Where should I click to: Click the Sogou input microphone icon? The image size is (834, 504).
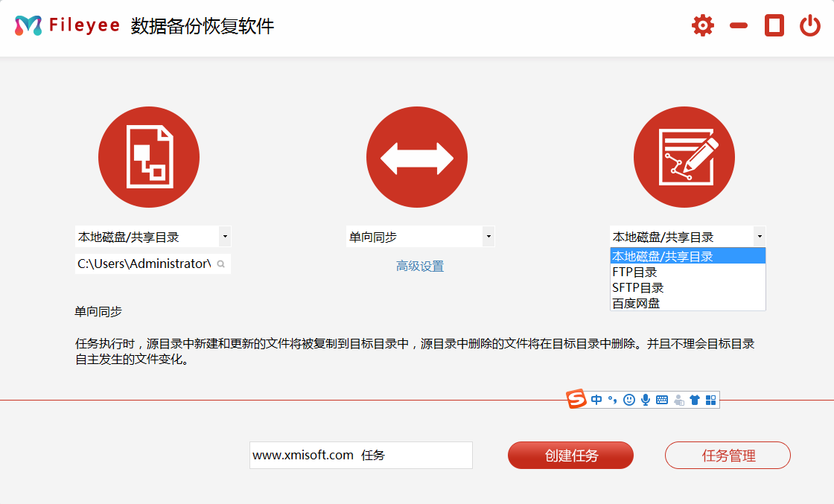646,400
